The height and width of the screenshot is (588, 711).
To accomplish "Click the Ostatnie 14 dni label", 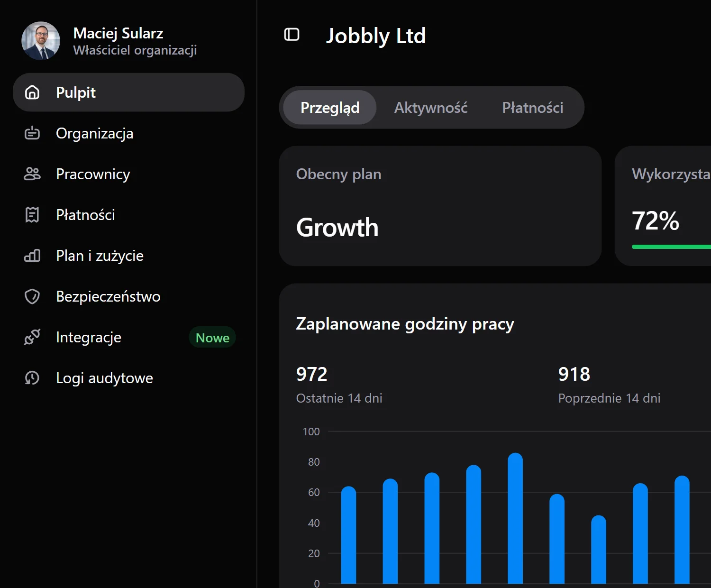I will [339, 398].
